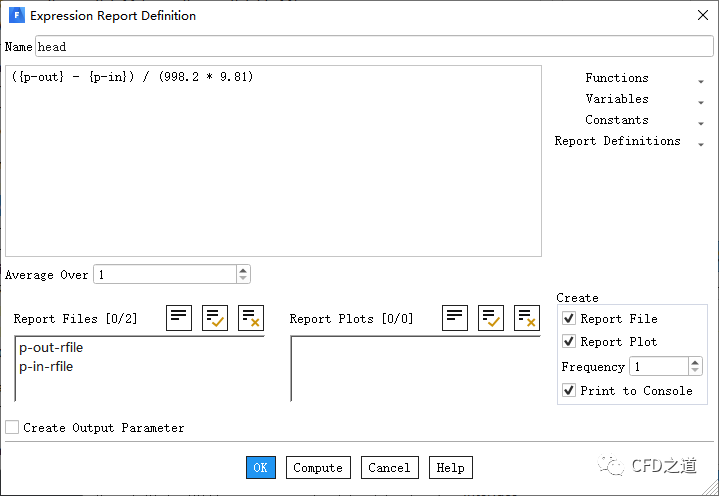Disable Print to Console

[569, 390]
